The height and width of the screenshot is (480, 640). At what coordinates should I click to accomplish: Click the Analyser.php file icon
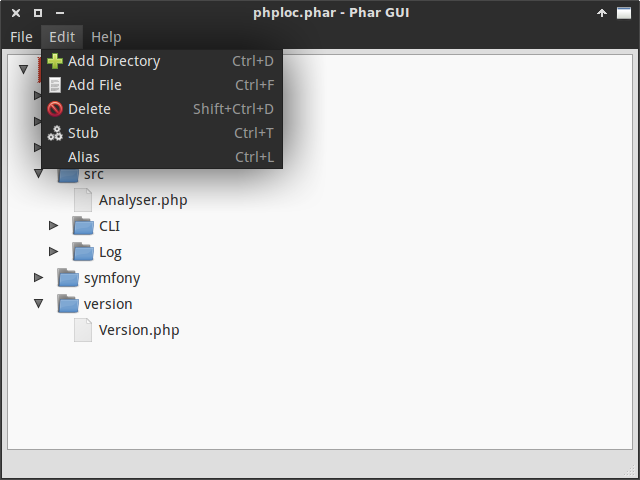click(x=83, y=200)
